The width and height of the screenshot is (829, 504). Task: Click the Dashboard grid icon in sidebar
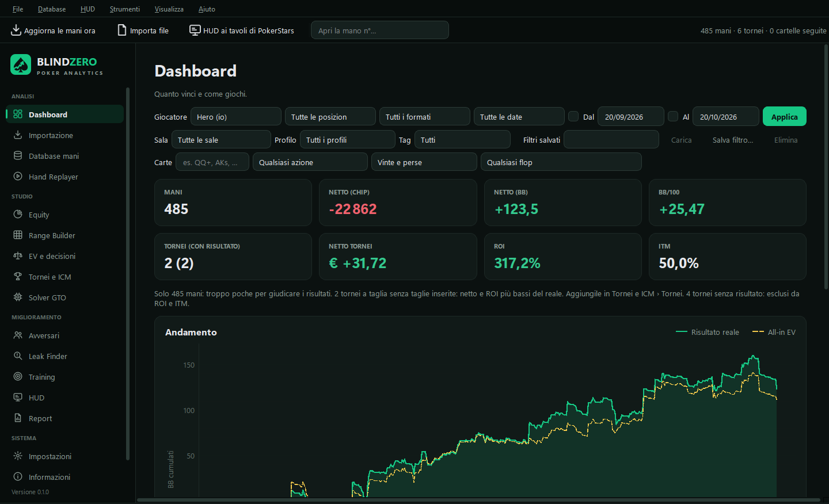tap(18, 114)
